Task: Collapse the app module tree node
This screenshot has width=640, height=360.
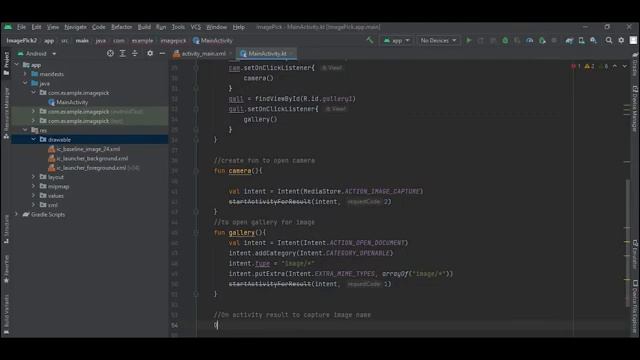Action: point(17,65)
